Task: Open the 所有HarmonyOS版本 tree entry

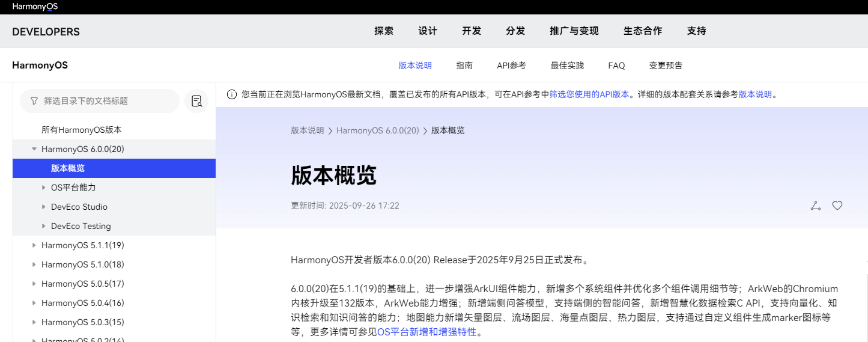Action: coord(82,130)
